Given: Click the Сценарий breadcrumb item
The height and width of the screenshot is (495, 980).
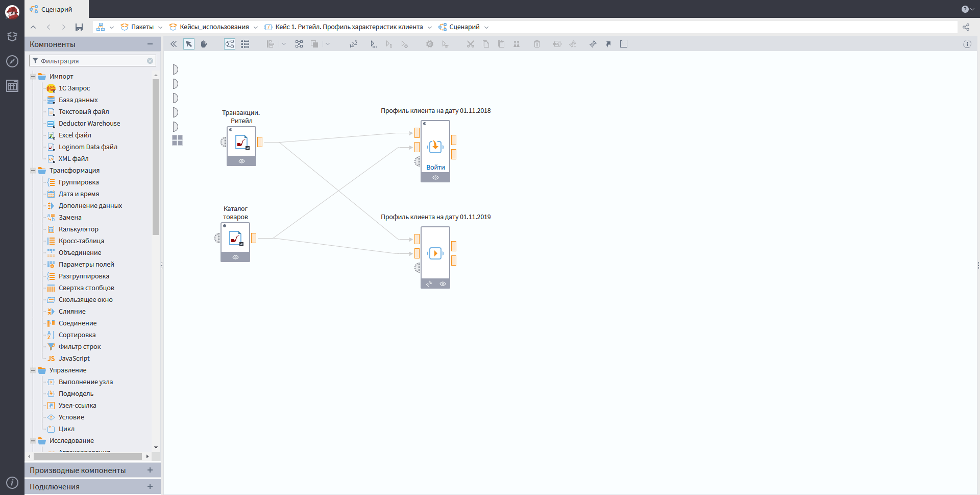Looking at the screenshot, I should pyautogui.click(x=459, y=27).
